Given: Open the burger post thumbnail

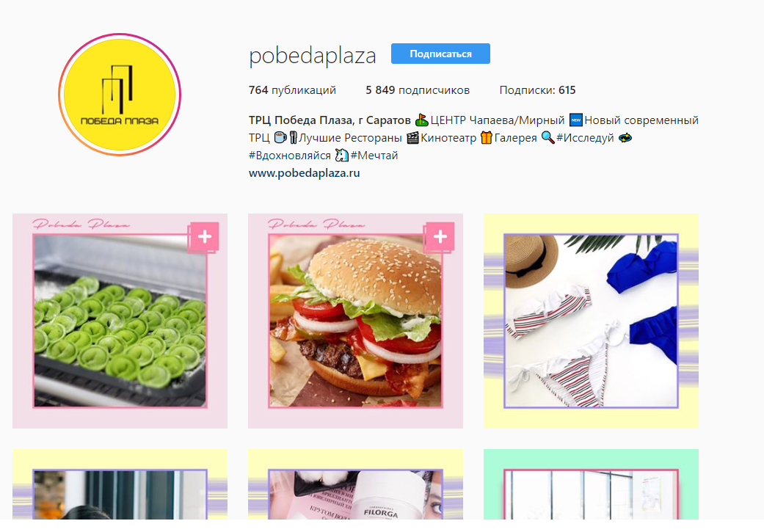Looking at the screenshot, I should point(356,321).
